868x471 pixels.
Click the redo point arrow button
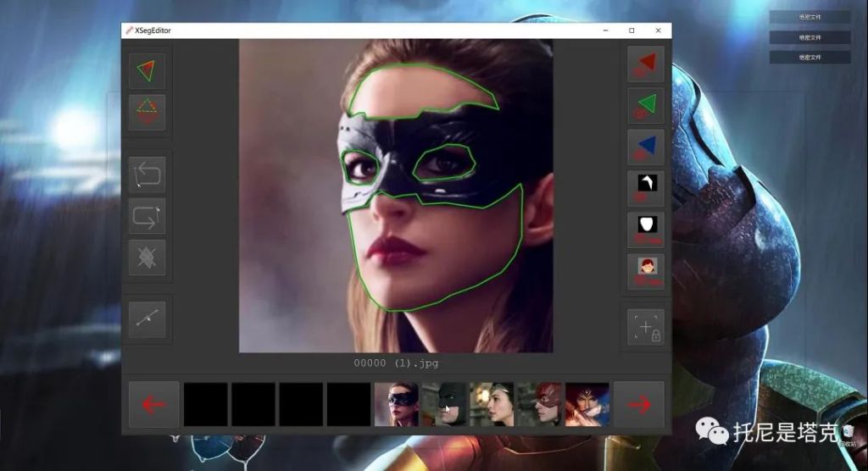147,216
